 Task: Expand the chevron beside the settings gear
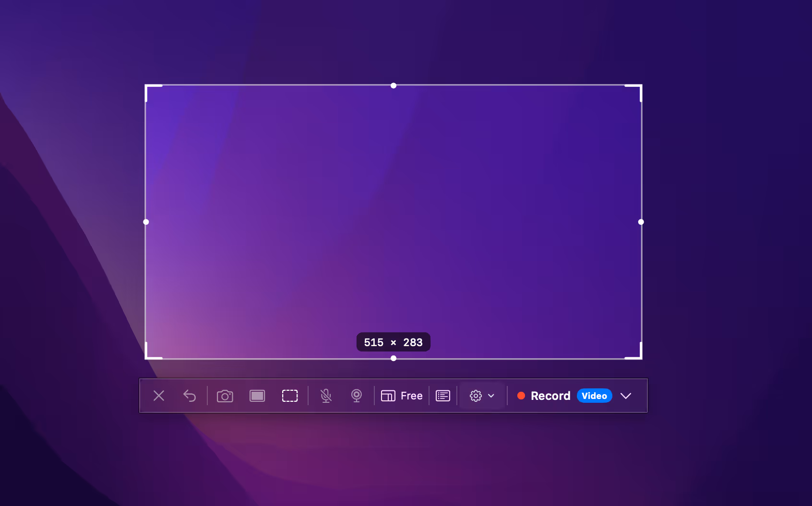pos(491,396)
